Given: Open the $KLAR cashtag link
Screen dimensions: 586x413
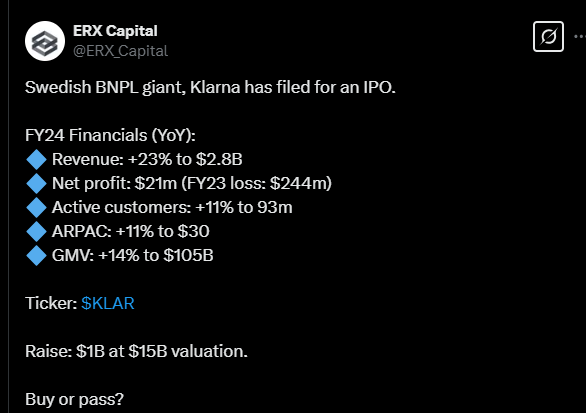Looking at the screenshot, I should pos(108,303).
